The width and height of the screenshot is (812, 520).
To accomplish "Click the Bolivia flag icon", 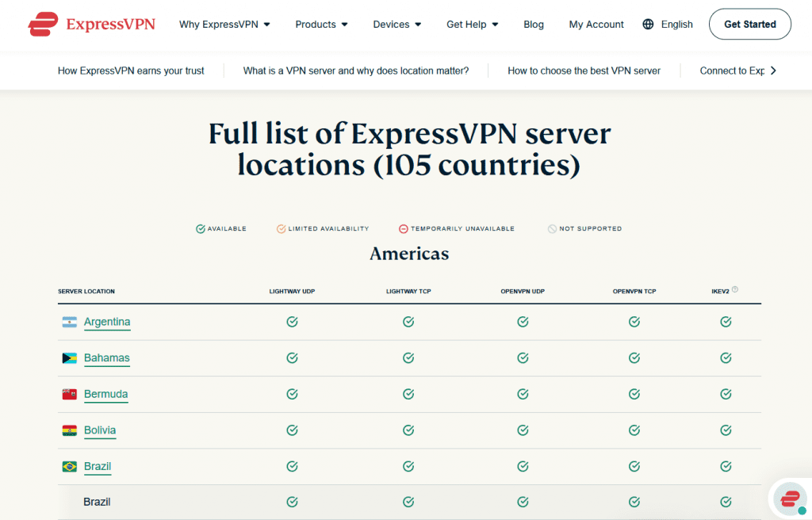I will click(x=70, y=430).
